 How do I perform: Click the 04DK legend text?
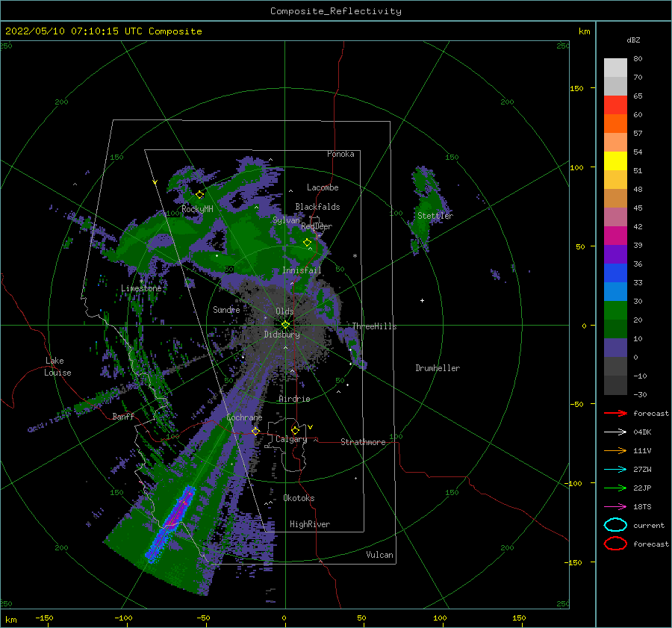tap(642, 432)
